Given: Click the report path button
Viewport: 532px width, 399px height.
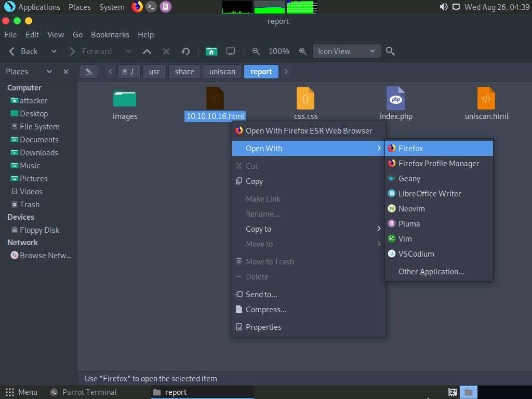Looking at the screenshot, I should click(x=261, y=72).
